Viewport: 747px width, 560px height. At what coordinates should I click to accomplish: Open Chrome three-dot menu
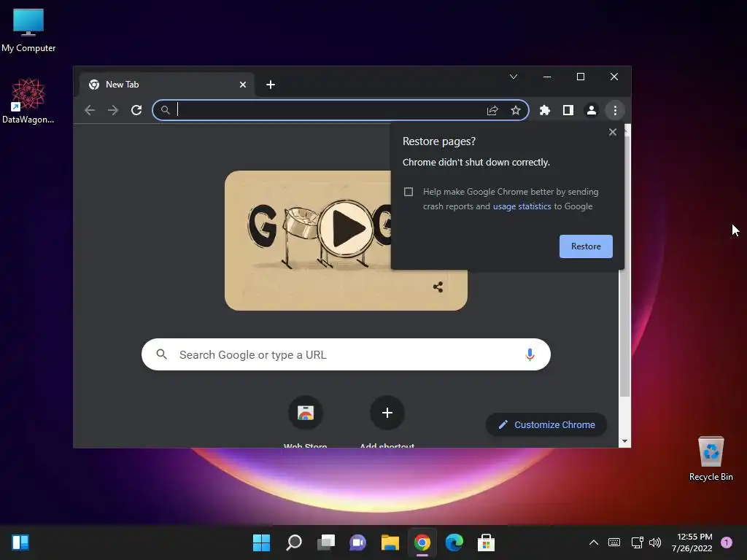615,111
